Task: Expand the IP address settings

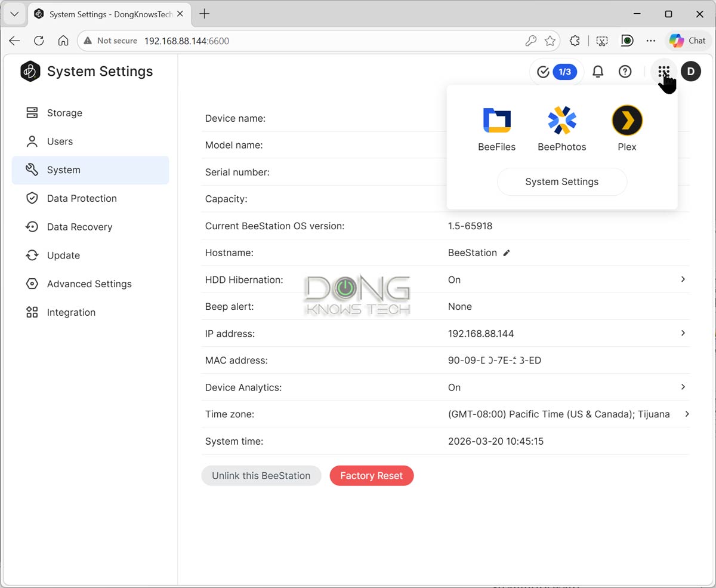Action: [683, 333]
